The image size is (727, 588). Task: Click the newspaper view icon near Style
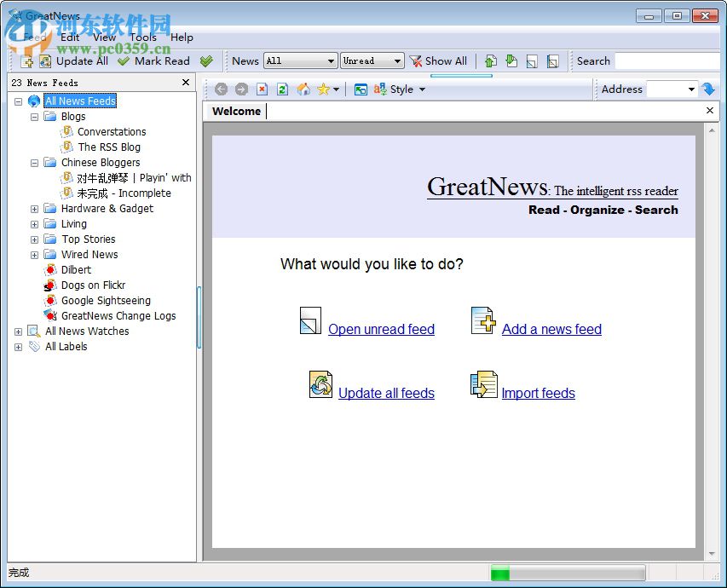tap(360, 89)
